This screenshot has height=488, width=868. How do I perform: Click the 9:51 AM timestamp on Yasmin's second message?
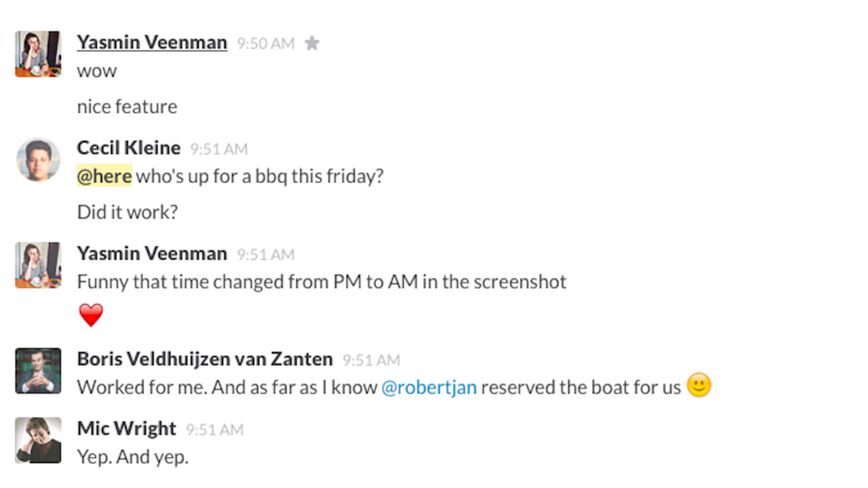(x=266, y=255)
